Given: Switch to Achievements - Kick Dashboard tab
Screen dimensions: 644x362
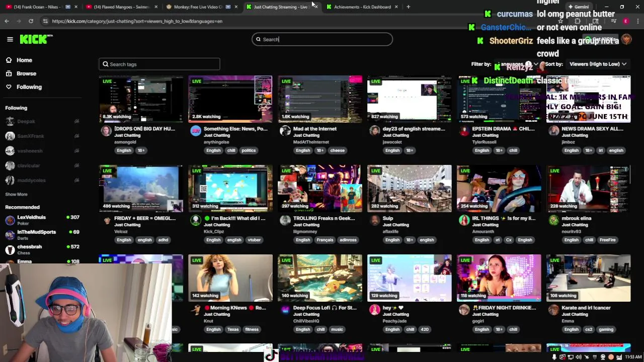Looking at the screenshot, I should pyautogui.click(x=362, y=7).
